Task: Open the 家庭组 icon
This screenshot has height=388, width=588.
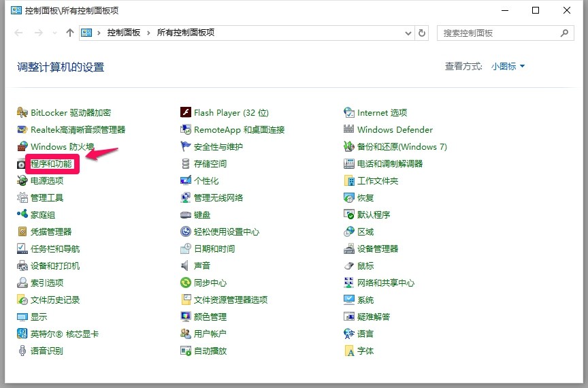Action: coord(22,214)
